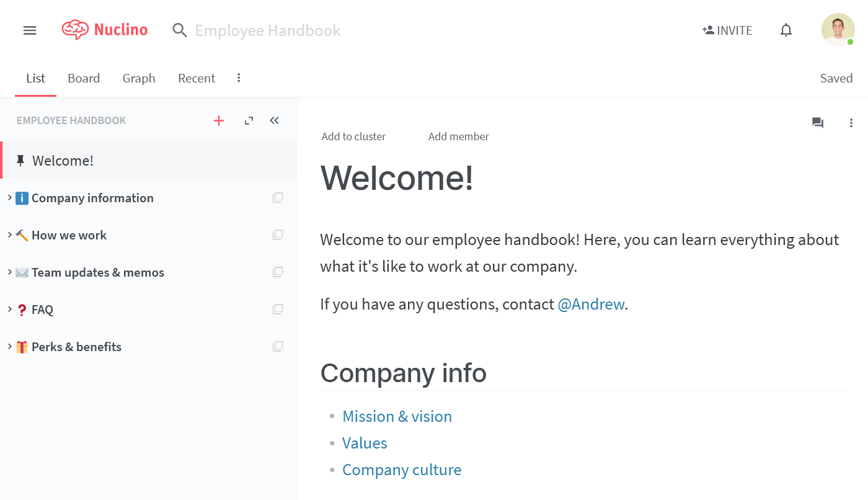Expand the Perks & benefits cluster
The width and height of the screenshot is (868, 500).
click(10, 346)
